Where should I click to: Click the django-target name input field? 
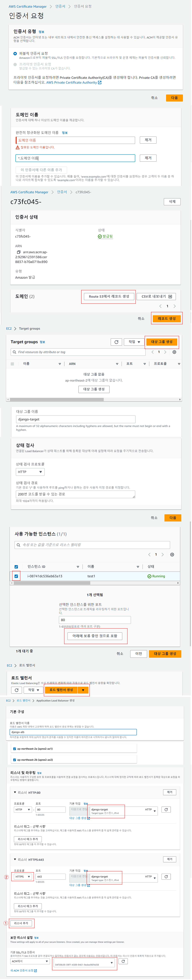(x=76, y=419)
